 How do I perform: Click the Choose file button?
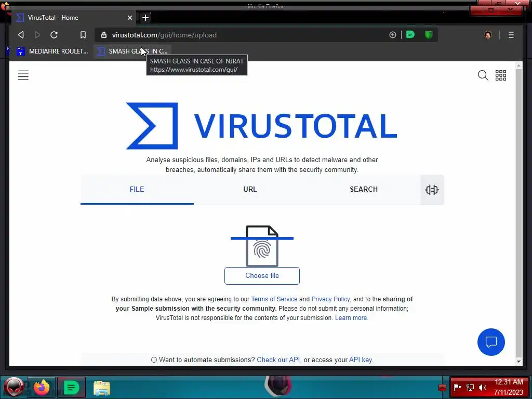(262, 276)
